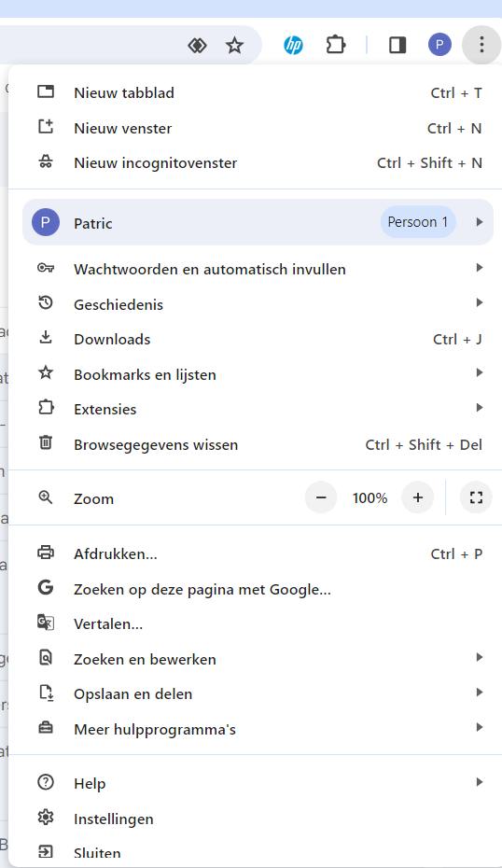Expand Bookmarks en lijsten submenu arrow
The height and width of the screenshot is (868, 502).
click(x=480, y=373)
